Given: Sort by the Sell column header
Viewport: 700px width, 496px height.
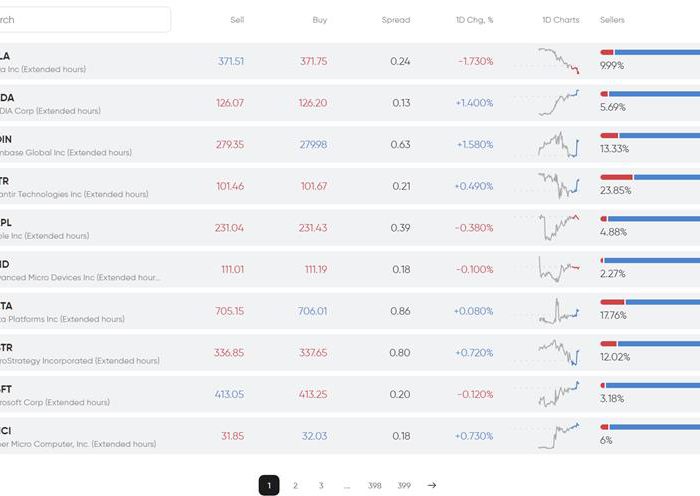Looking at the screenshot, I should tap(237, 20).
